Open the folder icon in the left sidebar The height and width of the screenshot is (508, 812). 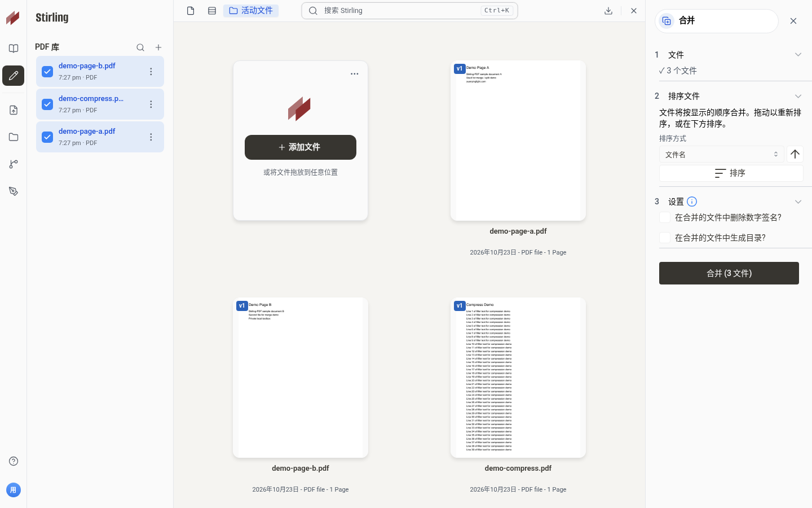click(14, 137)
